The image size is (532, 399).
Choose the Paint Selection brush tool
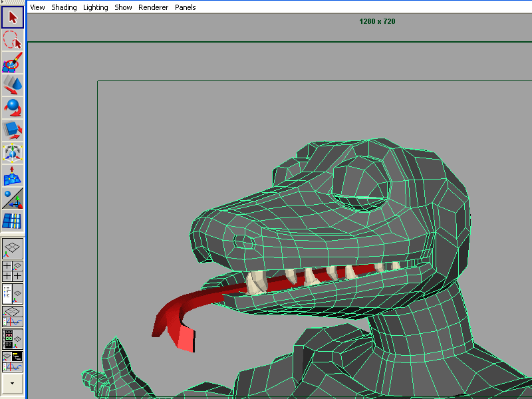(13, 63)
